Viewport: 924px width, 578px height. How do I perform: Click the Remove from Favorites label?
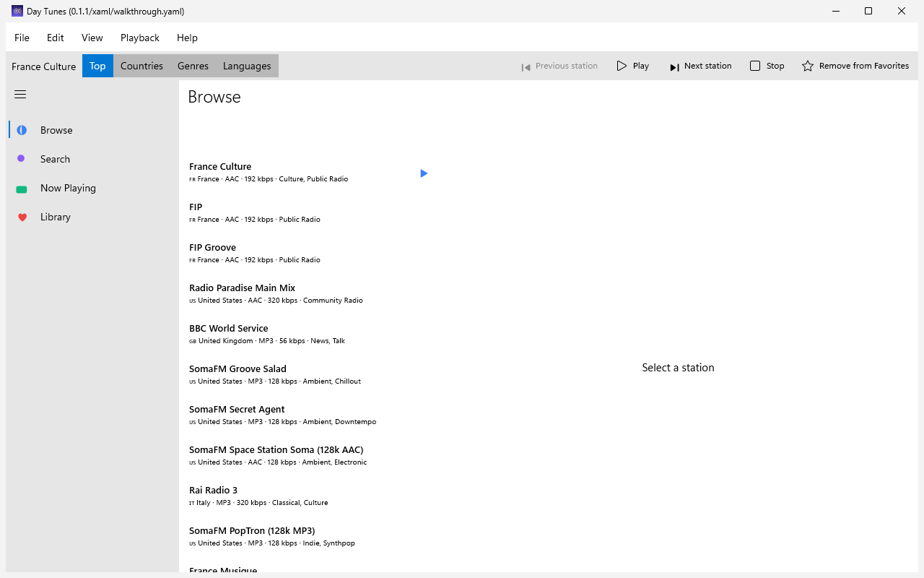pos(864,66)
